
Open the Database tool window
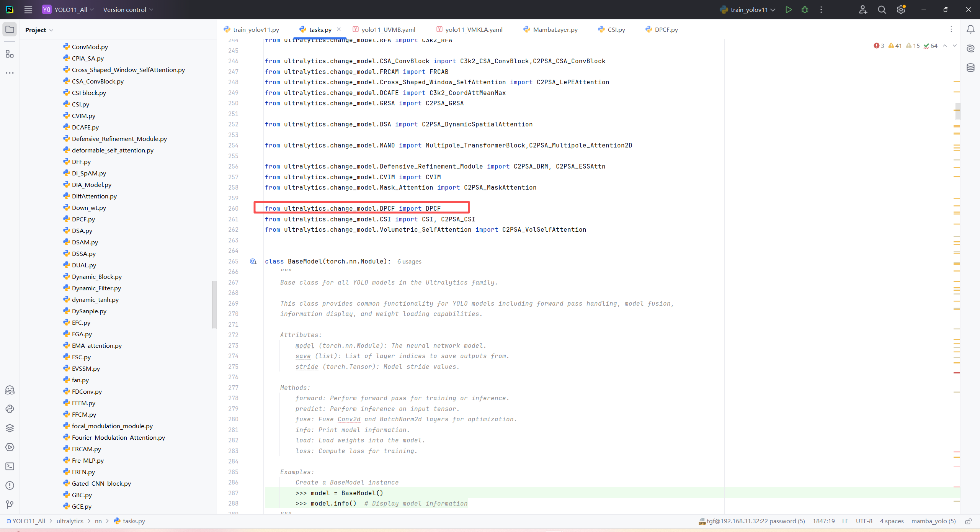[970, 68]
